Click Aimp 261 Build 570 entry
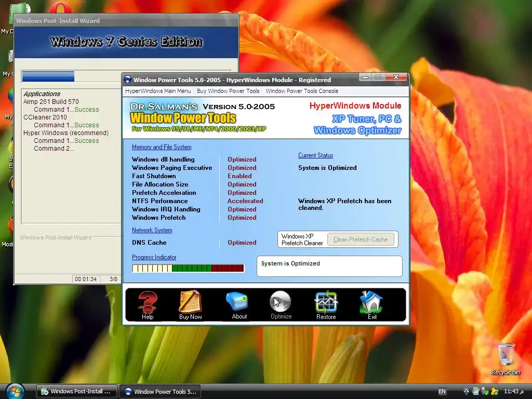 51,101
